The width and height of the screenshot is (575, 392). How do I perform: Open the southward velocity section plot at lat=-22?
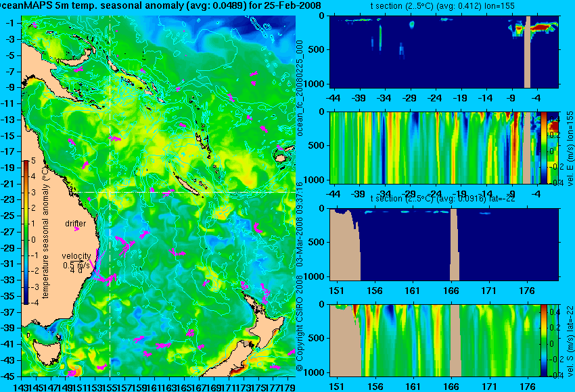435,341
